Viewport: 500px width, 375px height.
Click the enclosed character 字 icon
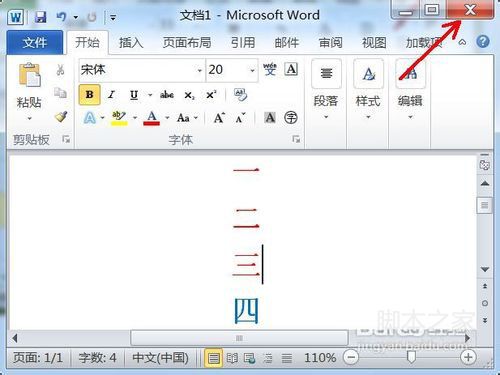pos(291,117)
